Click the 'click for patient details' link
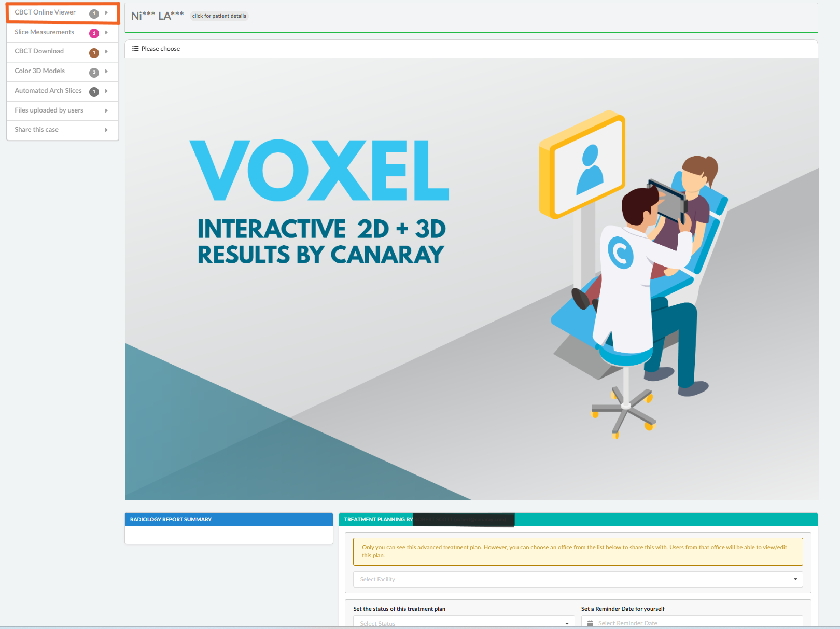This screenshot has height=629, width=840. click(x=219, y=16)
